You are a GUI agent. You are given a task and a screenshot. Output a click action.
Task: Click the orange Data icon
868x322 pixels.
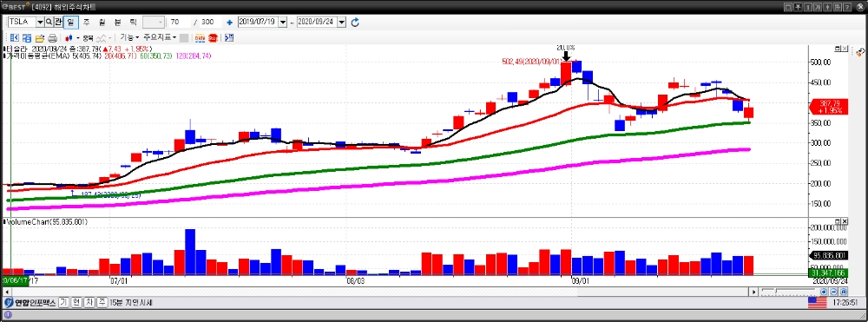pos(200,38)
